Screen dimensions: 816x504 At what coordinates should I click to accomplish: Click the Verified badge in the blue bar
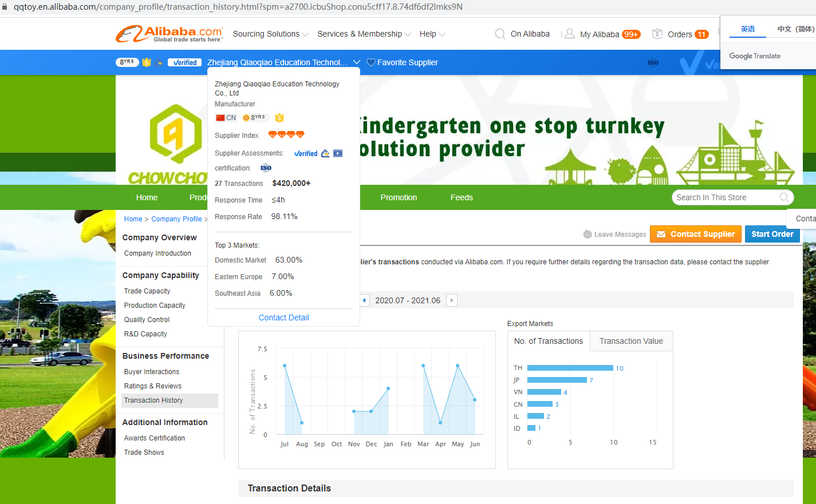[x=184, y=62]
